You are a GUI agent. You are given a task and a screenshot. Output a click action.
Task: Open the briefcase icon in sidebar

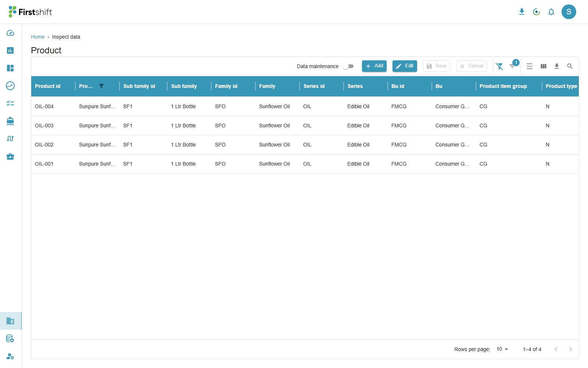(10, 156)
